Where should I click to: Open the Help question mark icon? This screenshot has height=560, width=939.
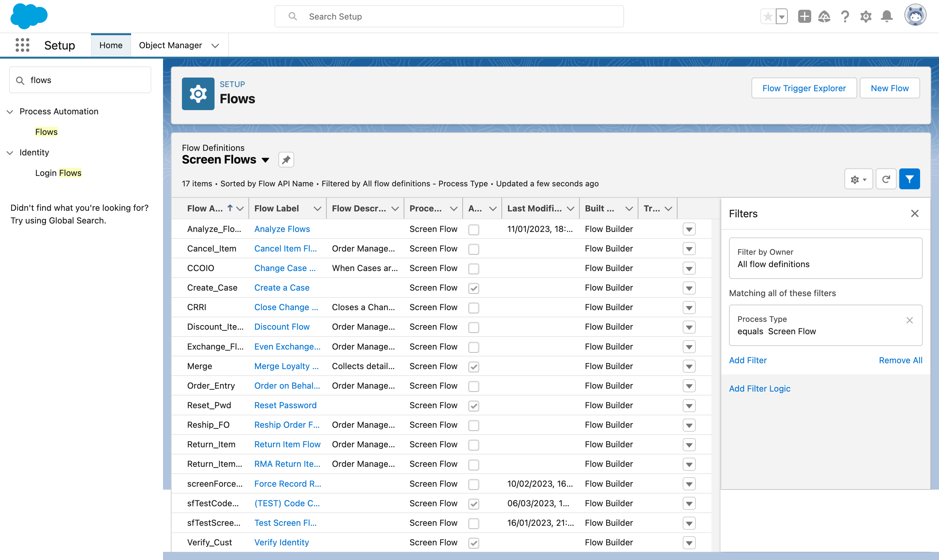point(845,17)
